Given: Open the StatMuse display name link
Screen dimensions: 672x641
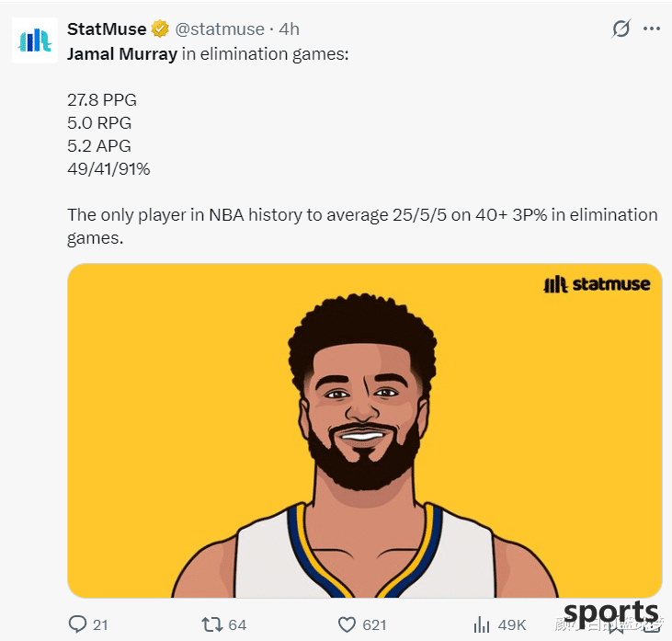Looking at the screenshot, I should pyautogui.click(x=107, y=29).
